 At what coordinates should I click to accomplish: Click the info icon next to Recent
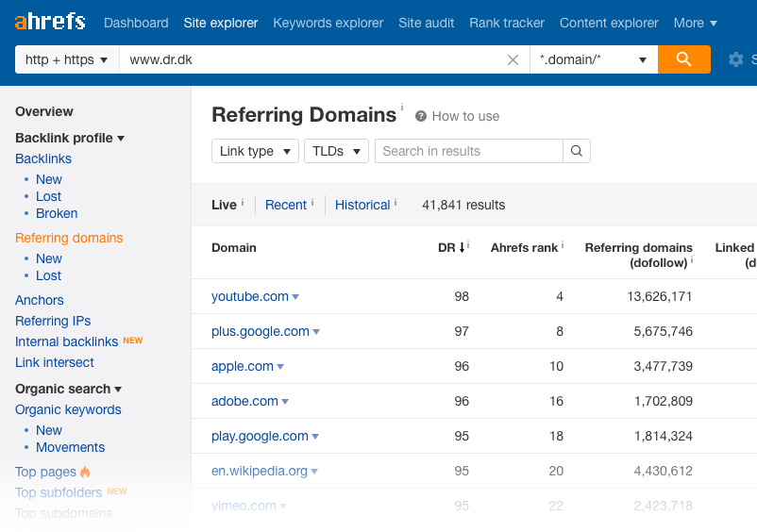click(x=311, y=203)
